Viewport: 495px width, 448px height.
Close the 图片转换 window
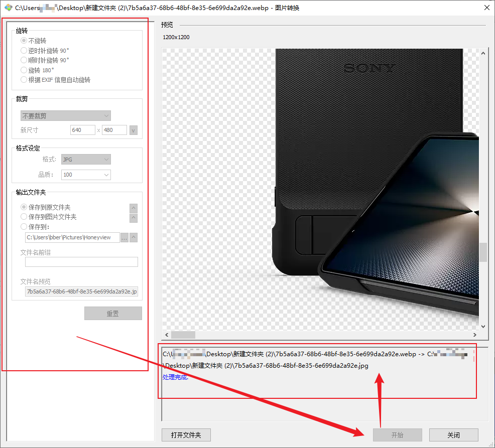point(487,8)
